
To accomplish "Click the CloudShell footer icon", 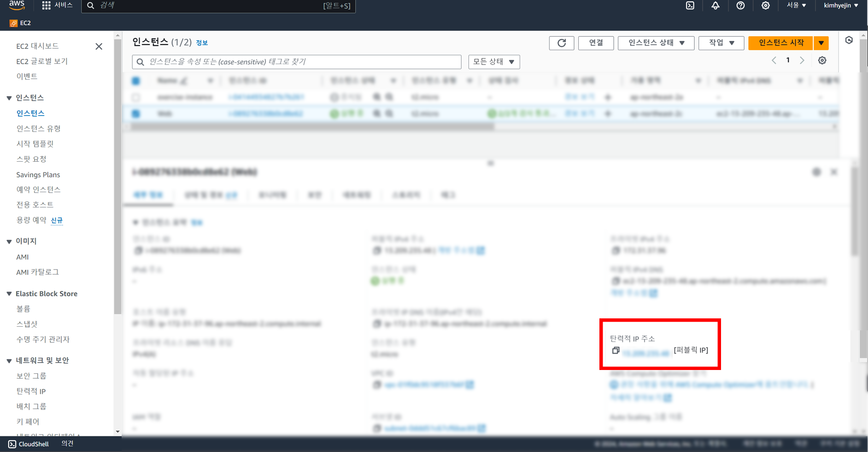I will click(x=12, y=444).
